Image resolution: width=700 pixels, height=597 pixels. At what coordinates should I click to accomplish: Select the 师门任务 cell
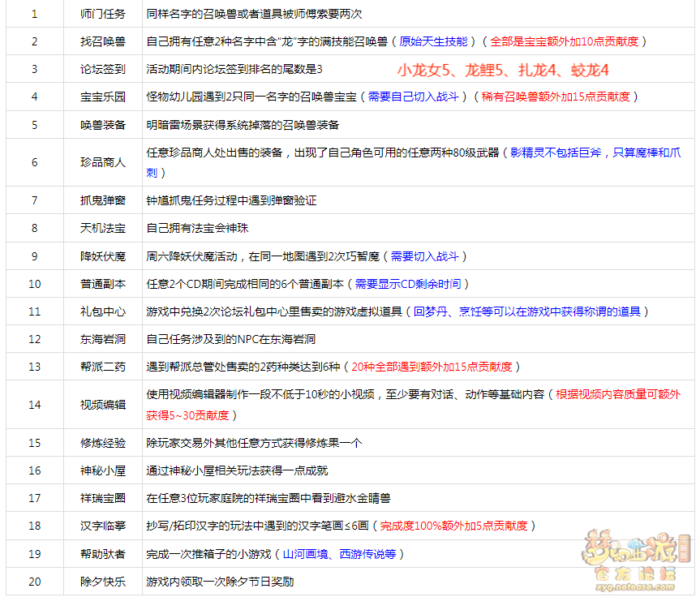click(x=103, y=14)
